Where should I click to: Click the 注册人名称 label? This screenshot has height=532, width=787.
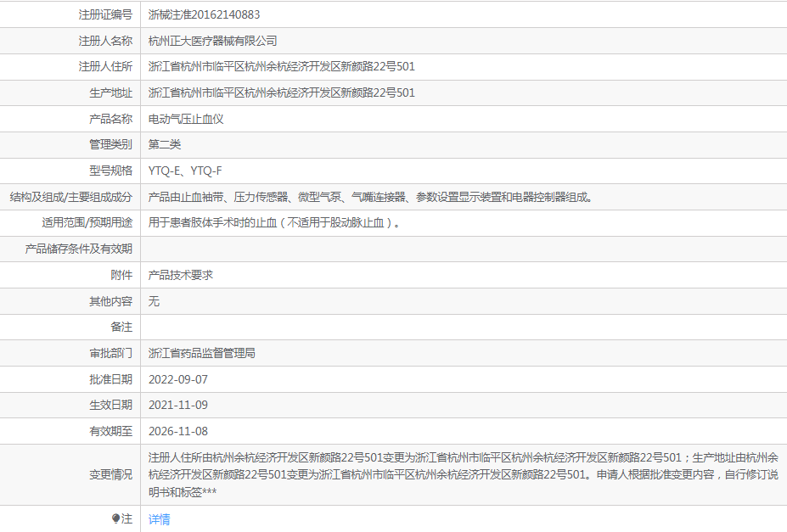click(x=105, y=41)
